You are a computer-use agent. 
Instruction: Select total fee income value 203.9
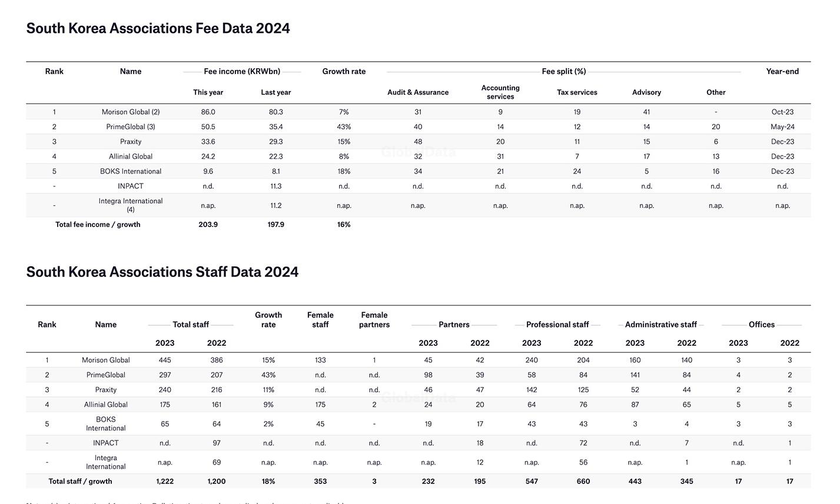point(208,225)
